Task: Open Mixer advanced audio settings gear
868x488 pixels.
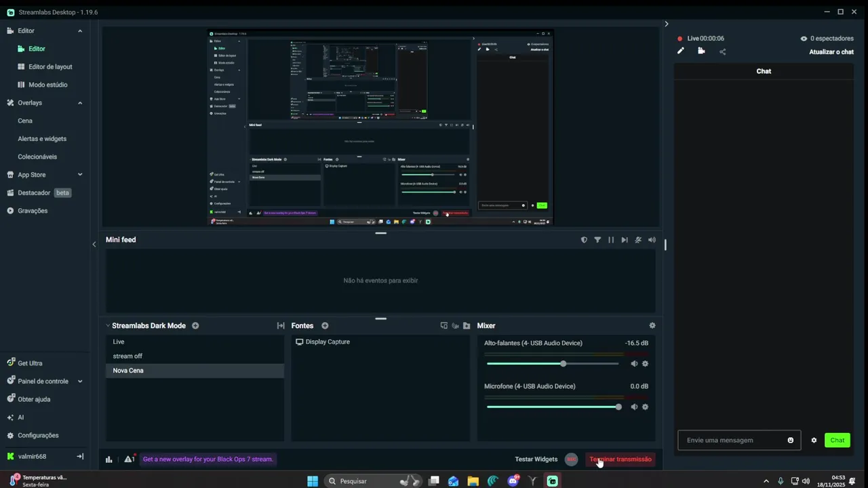Action: tap(652, 325)
